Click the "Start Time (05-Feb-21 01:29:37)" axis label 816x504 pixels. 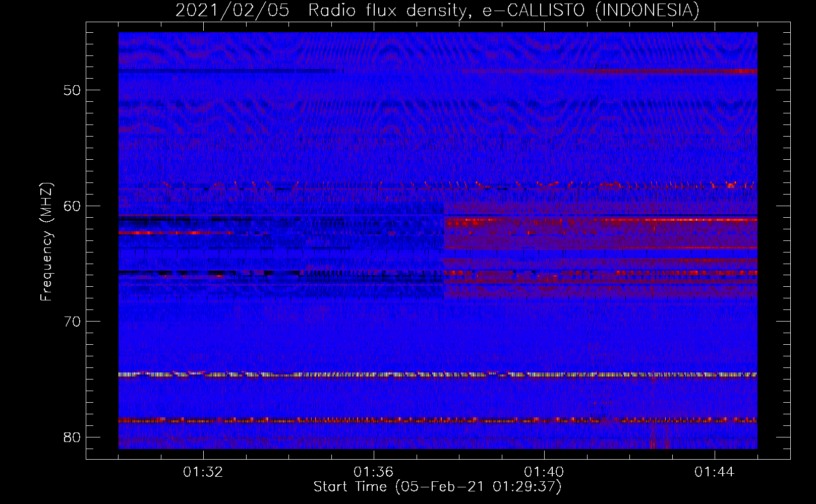click(x=438, y=487)
